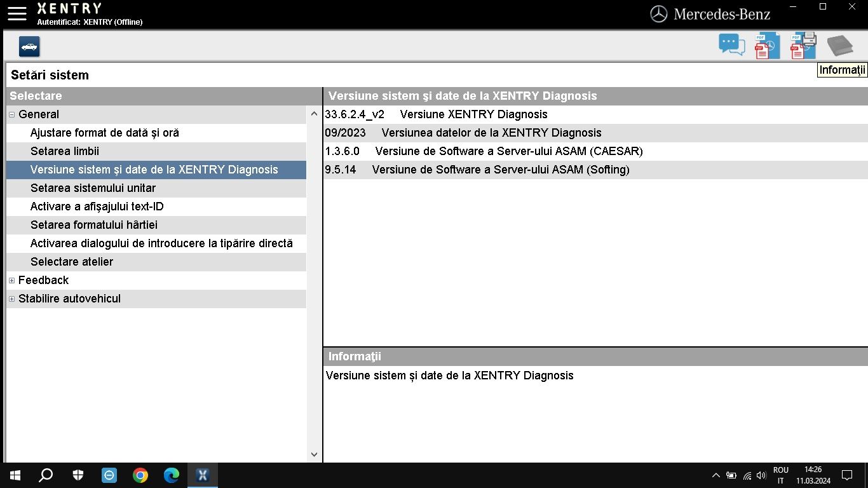
Task: Collapse the General tree node
Action: click(12, 115)
